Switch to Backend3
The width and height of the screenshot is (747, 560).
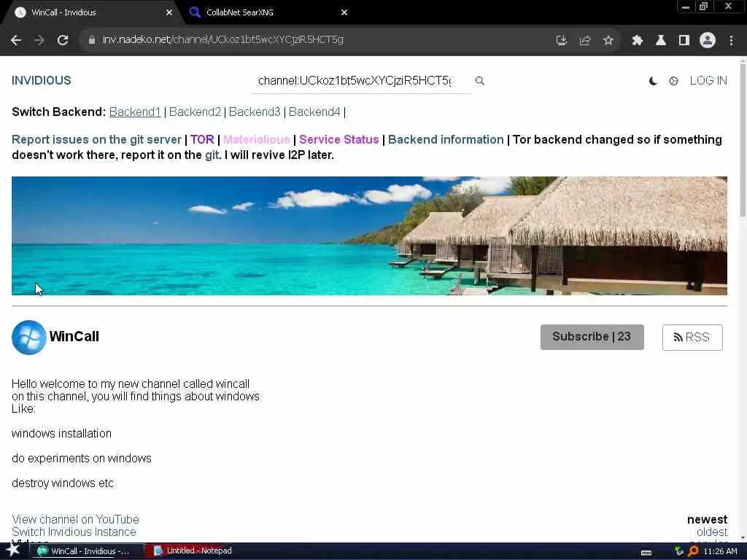(255, 112)
